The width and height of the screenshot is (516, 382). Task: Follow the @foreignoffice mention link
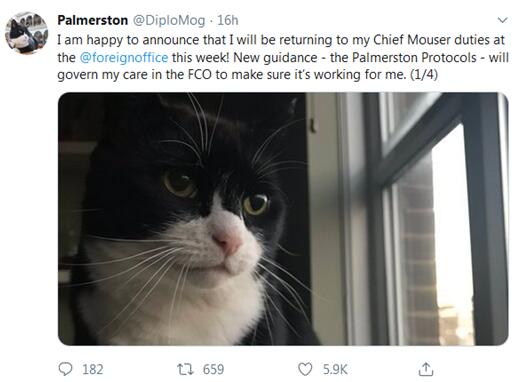click(124, 57)
